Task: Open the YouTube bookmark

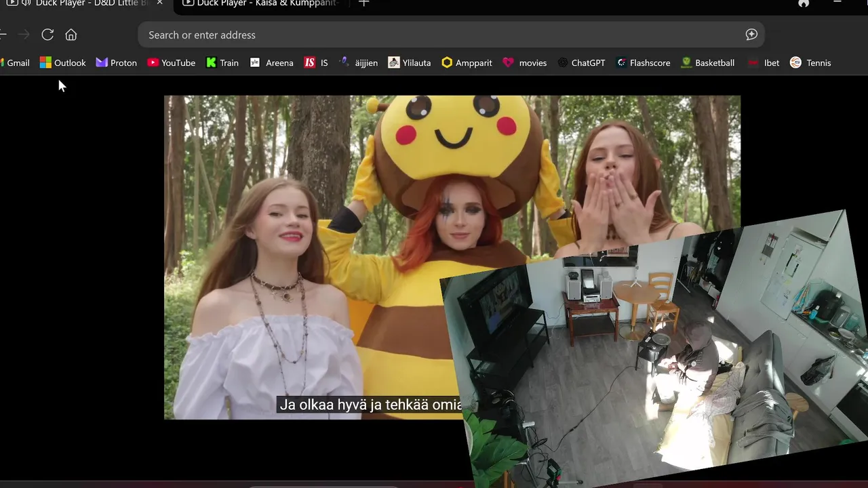Action: tap(171, 62)
